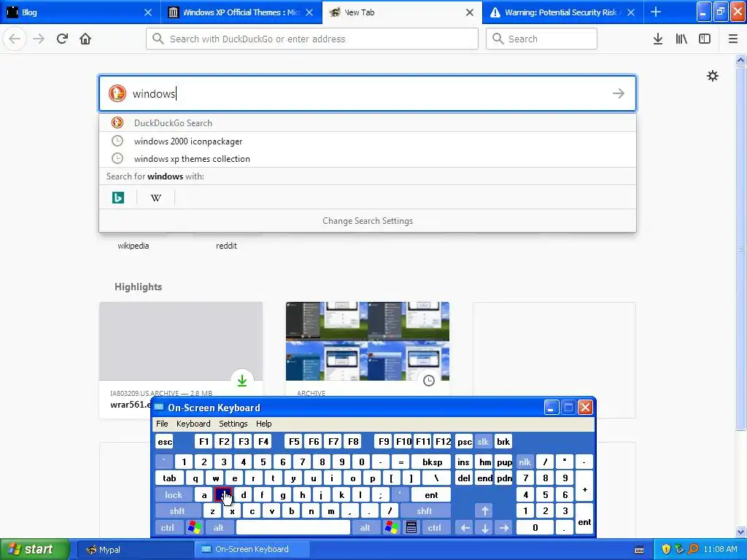This screenshot has height=560, width=747.
Task: Click the page scrollbar down arrow
Action: coord(740,532)
